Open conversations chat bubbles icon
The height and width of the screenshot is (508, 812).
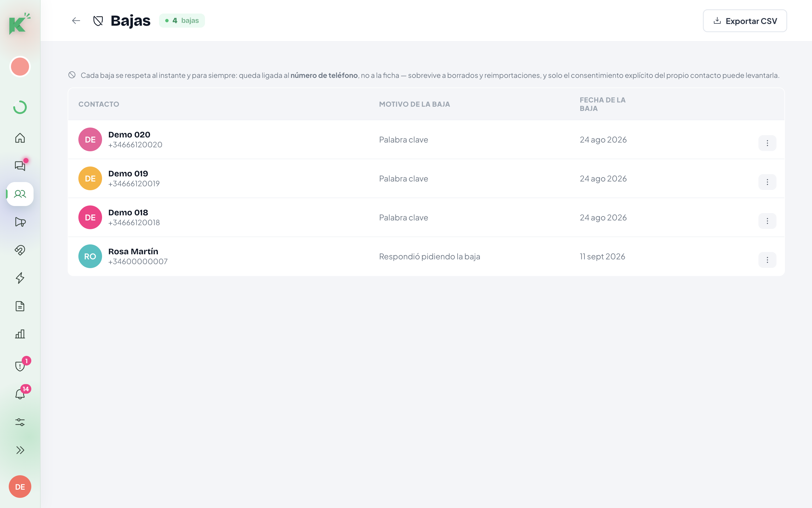(20, 166)
